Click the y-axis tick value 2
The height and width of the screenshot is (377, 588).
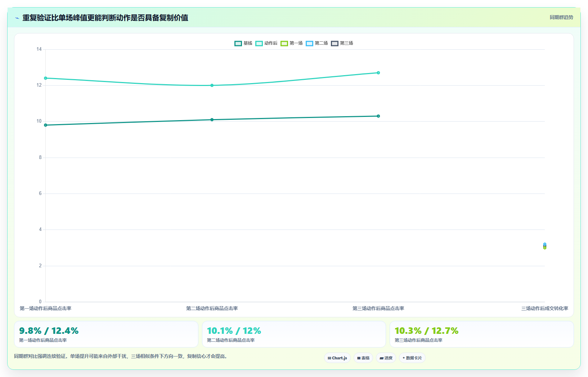point(40,266)
